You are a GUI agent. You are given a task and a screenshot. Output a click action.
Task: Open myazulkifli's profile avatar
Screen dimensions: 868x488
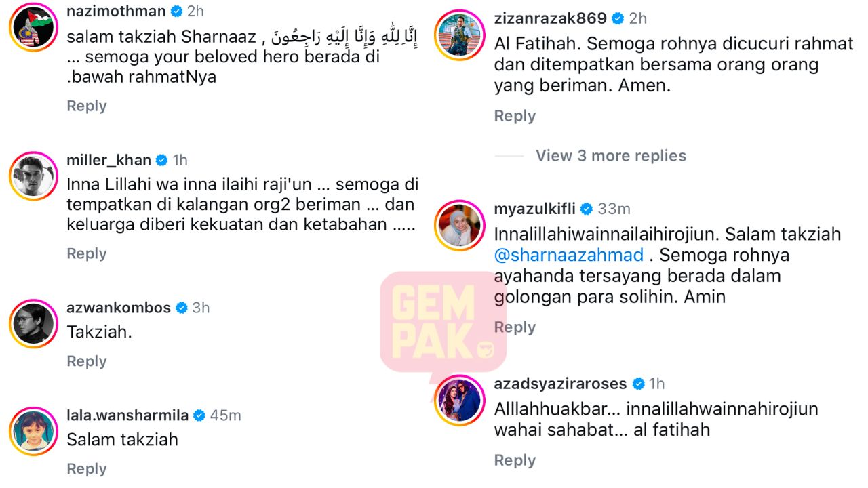[x=460, y=224]
